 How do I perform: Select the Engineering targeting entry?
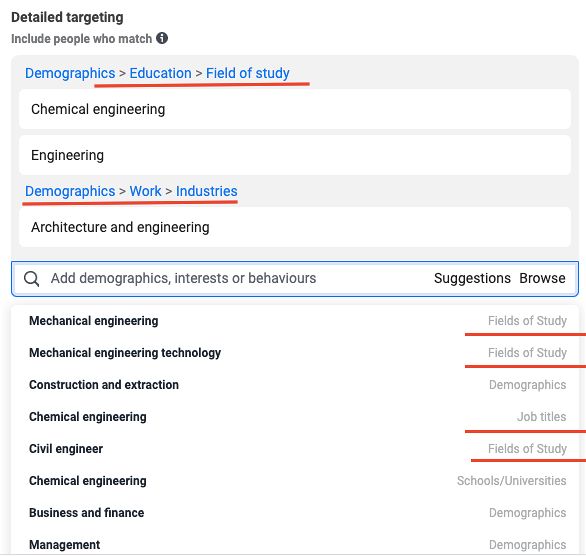tap(294, 155)
